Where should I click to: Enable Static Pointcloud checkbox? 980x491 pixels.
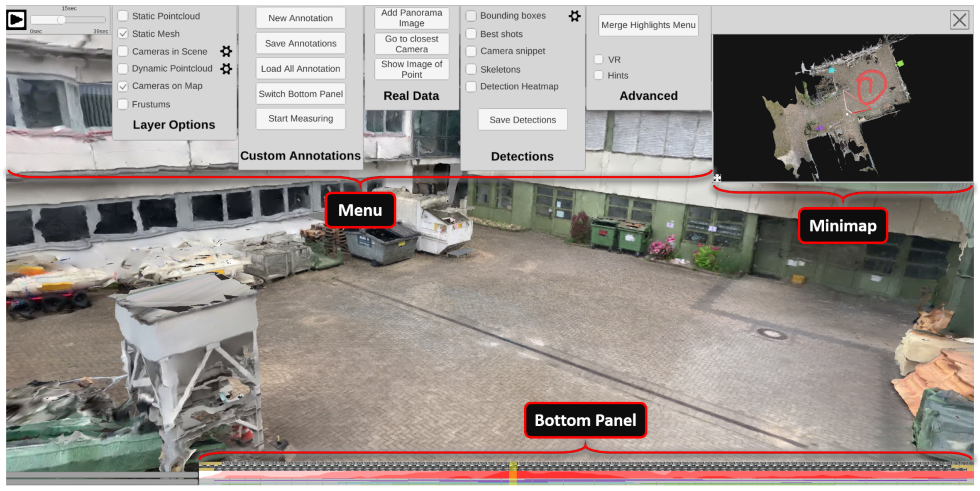pyautogui.click(x=123, y=16)
